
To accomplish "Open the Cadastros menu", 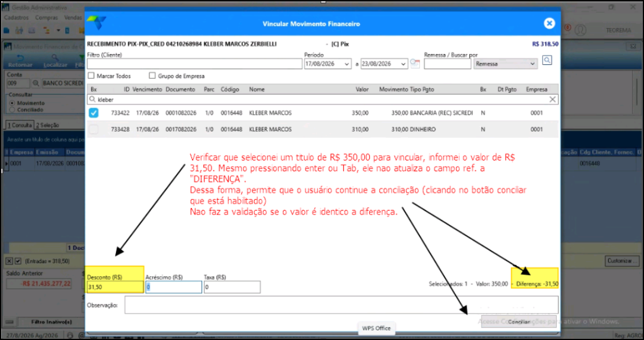I will point(16,17).
